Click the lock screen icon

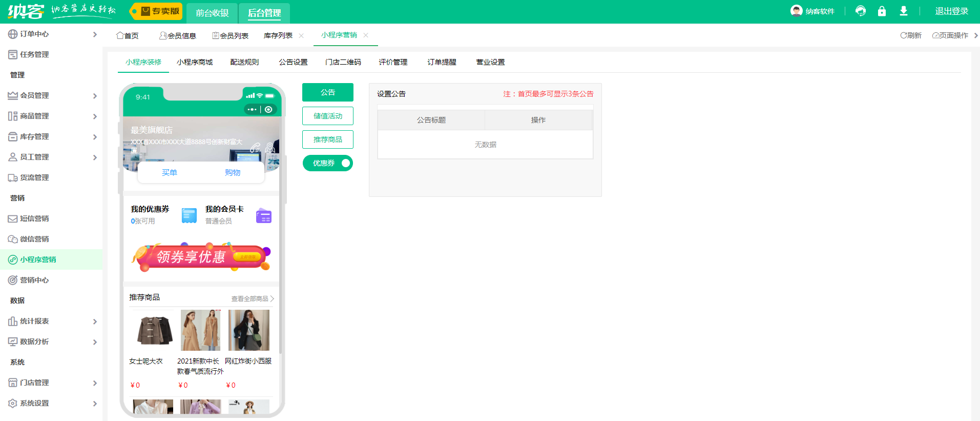[882, 11]
